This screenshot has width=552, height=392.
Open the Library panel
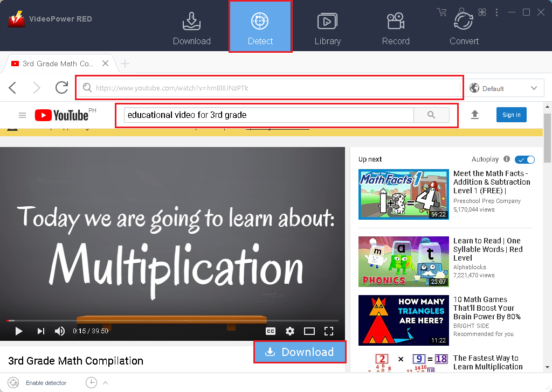click(328, 26)
